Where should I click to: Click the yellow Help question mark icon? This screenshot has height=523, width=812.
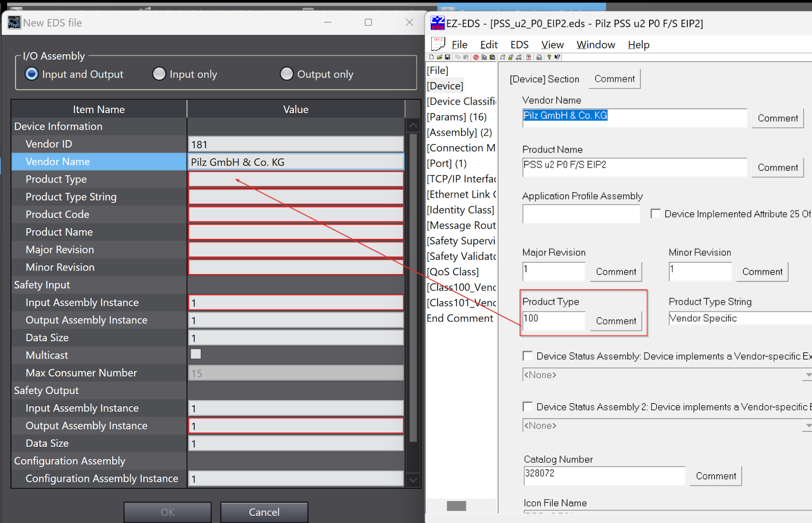tap(549, 57)
